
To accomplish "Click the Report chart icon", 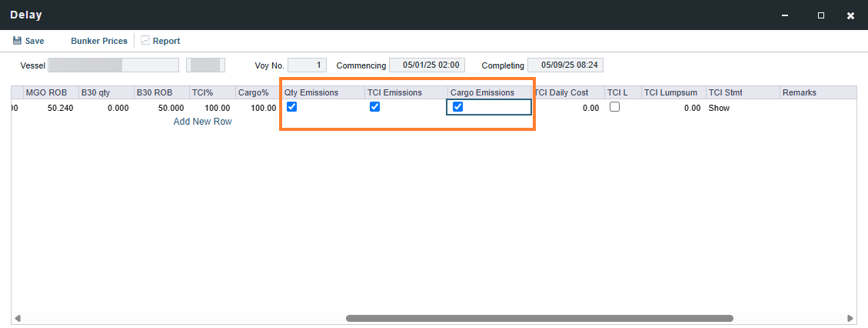I will tap(145, 41).
